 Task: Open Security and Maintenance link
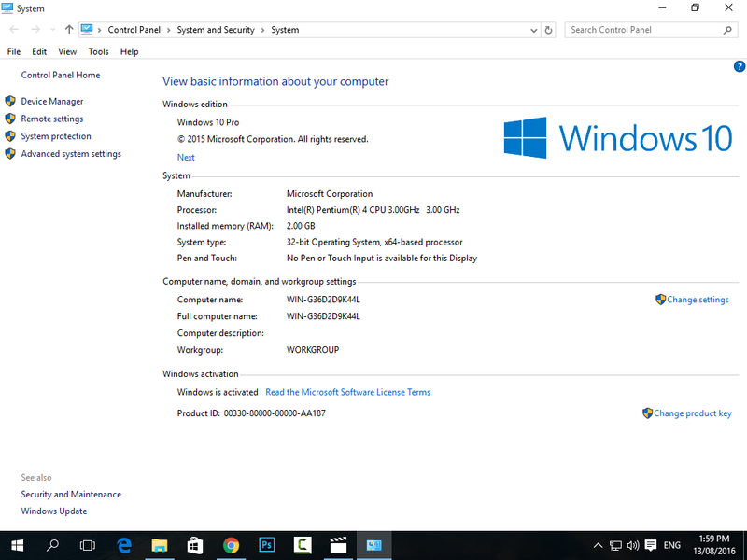[x=71, y=495]
